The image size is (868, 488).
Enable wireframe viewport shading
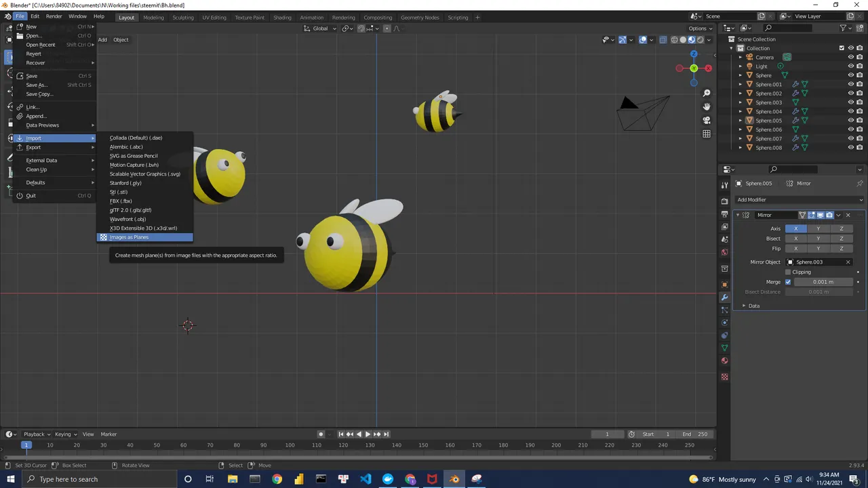(x=674, y=39)
